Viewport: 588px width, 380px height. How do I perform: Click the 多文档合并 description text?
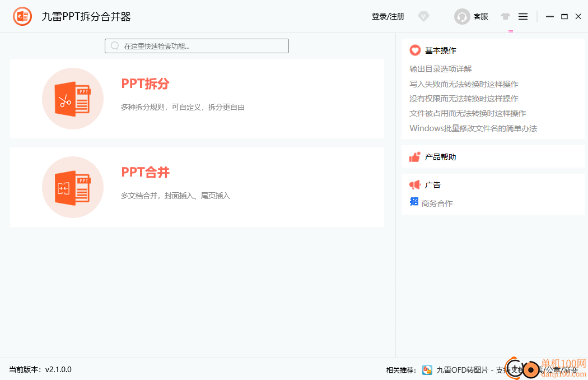(175, 196)
